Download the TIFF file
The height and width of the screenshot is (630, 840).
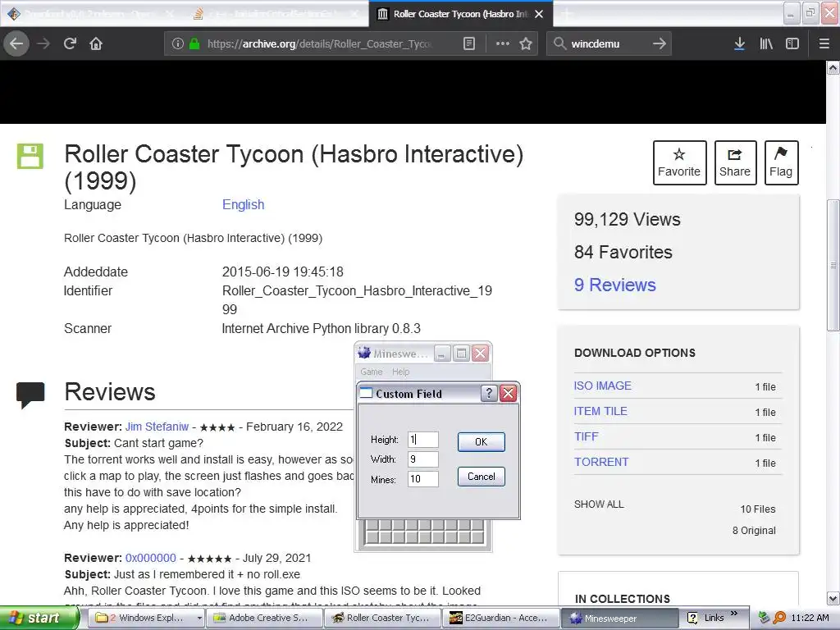point(586,436)
